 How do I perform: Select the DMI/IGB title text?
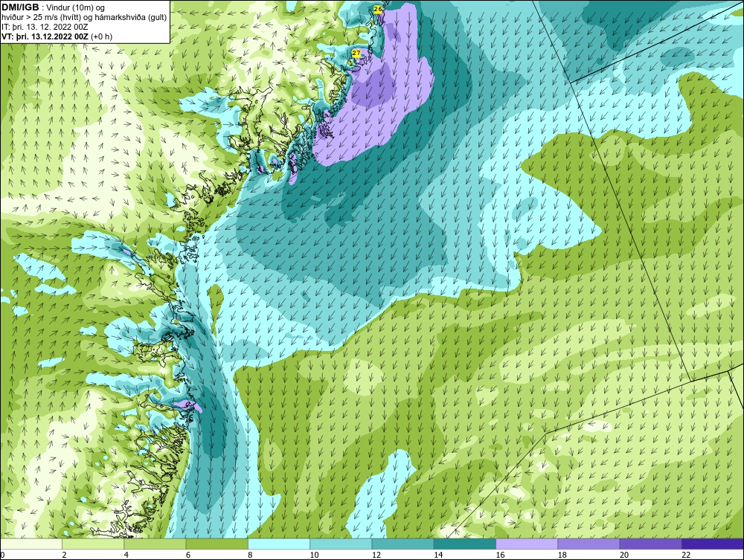pyautogui.click(x=20, y=7)
